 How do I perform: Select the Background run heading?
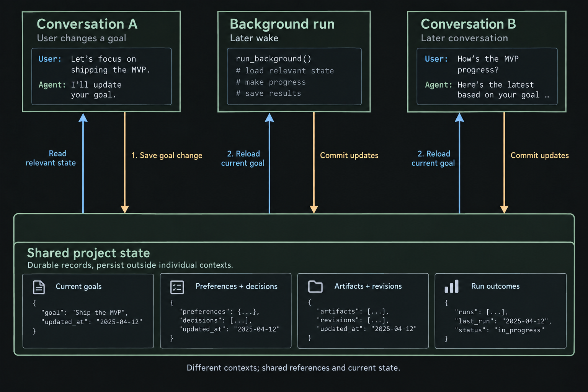(x=282, y=24)
